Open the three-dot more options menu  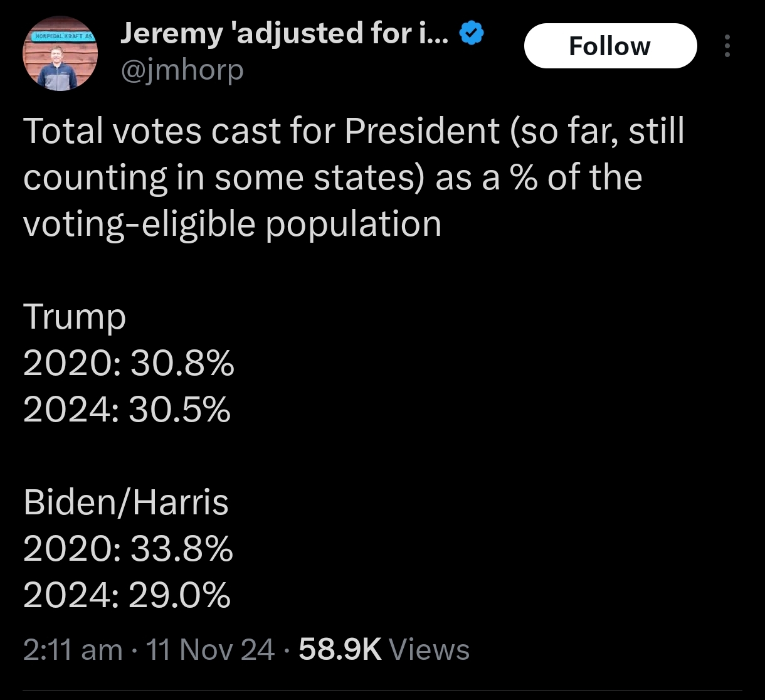coord(727,46)
